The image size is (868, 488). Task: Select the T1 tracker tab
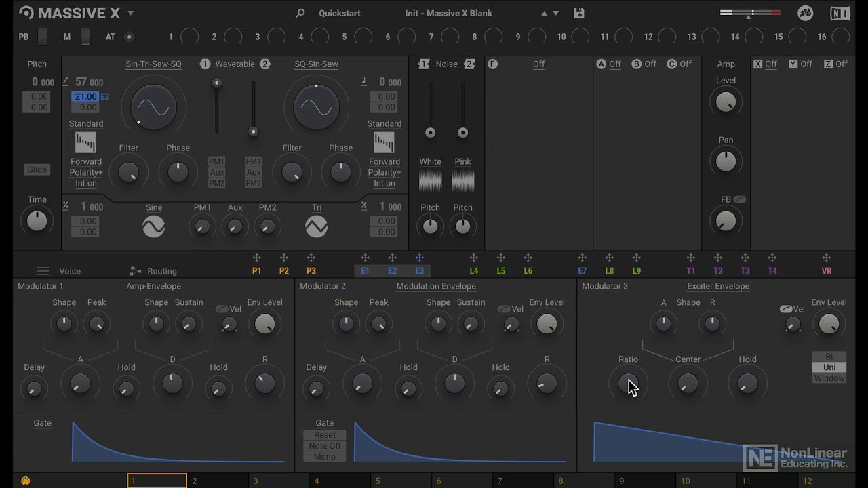pyautogui.click(x=690, y=271)
